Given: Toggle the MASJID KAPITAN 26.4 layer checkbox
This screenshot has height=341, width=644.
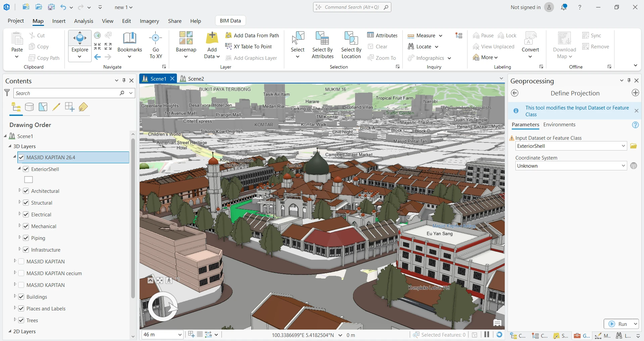Looking at the screenshot, I should [x=21, y=157].
